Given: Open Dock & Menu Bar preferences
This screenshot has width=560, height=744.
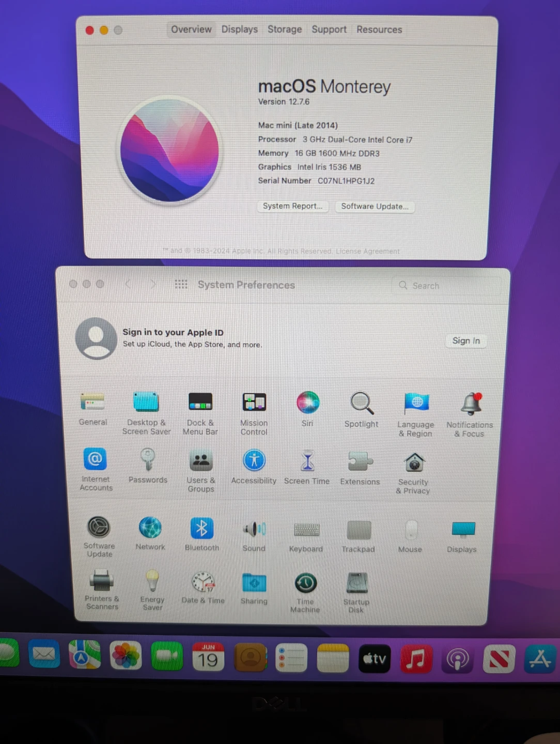Looking at the screenshot, I should coord(200,403).
